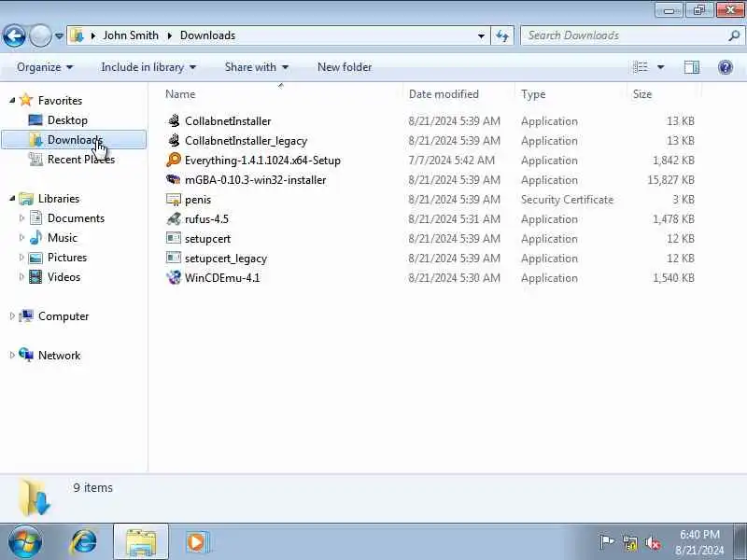
Task: Collapse the Libraries tree group
Action: pyautogui.click(x=12, y=198)
